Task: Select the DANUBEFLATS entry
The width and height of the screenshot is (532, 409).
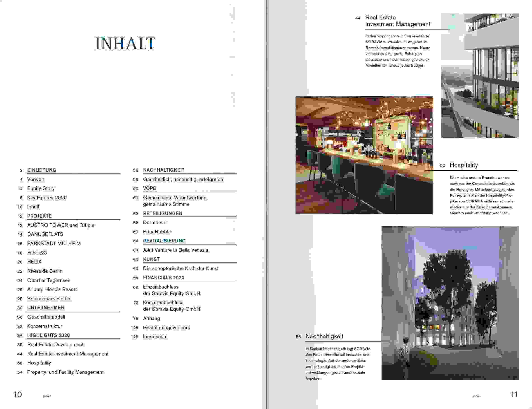Action: click(45, 234)
